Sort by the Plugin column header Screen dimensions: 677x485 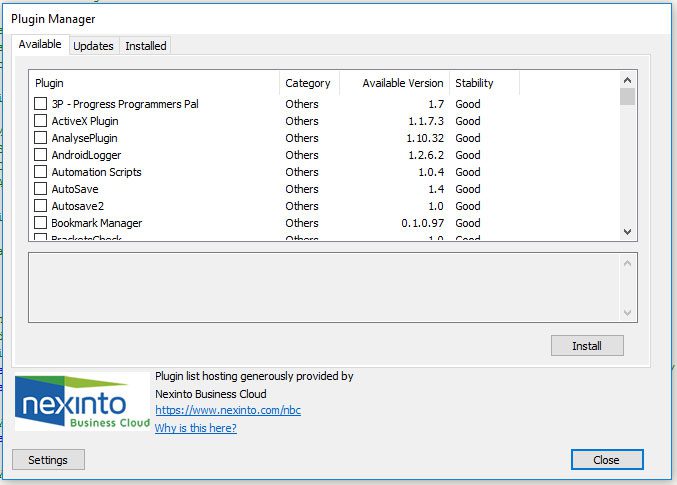(154, 83)
